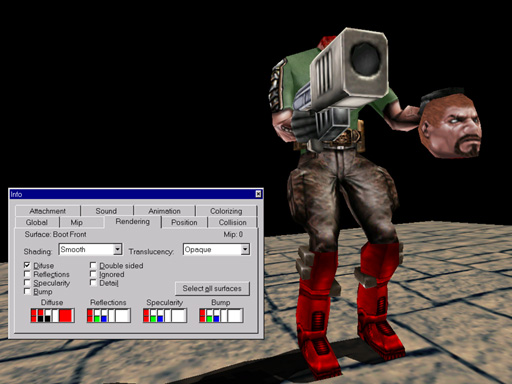This screenshot has height=384, width=512.
Task: Uncheck the Diffuse checkbox
Action: point(27,265)
